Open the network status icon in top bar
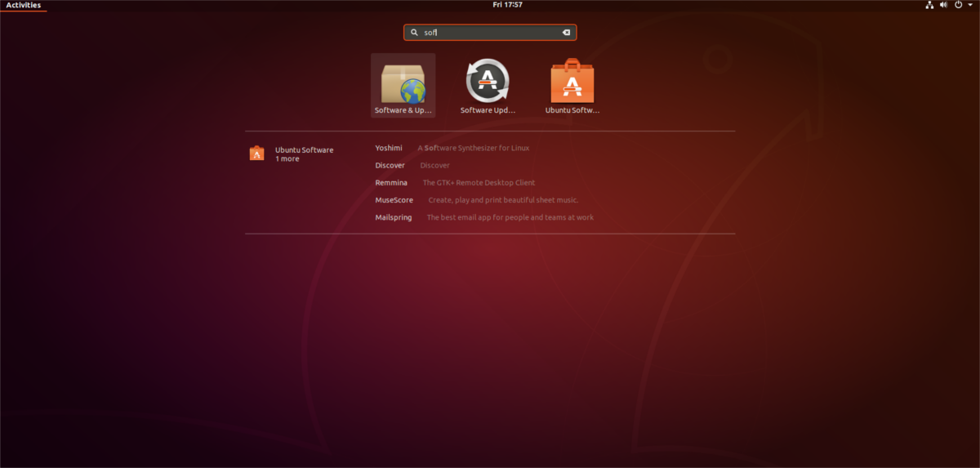This screenshot has width=980, height=468. (929, 5)
